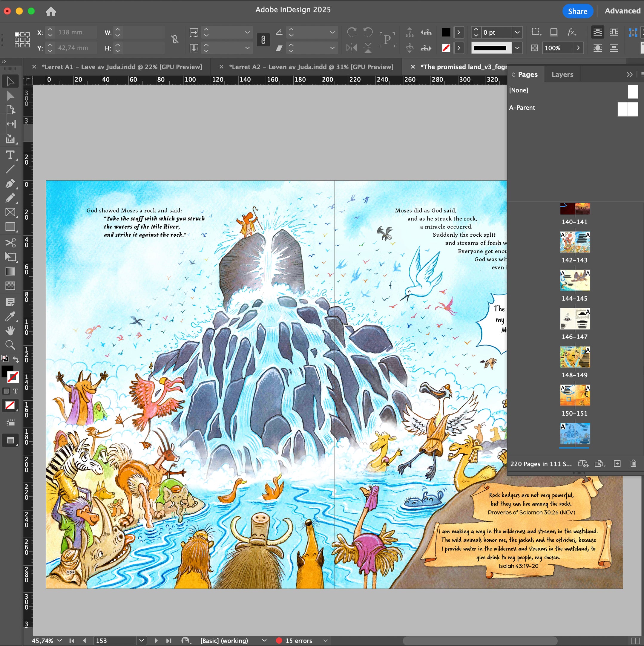
Task: Toggle Formatting Affects Container button
Action: click(6, 391)
